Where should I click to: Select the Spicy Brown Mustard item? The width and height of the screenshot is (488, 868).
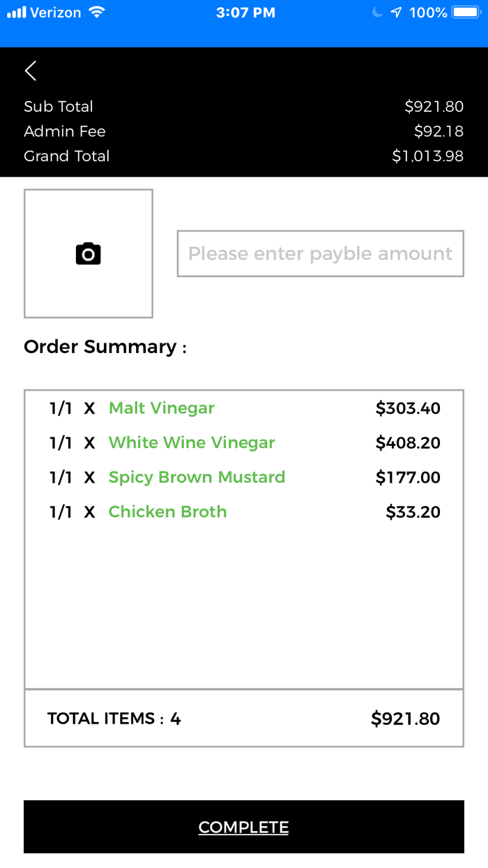click(x=197, y=477)
